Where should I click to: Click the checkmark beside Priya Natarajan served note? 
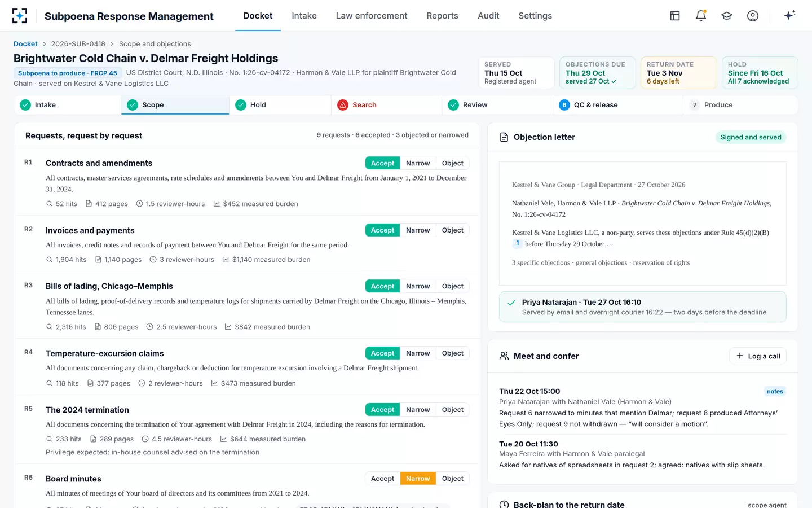(x=511, y=303)
